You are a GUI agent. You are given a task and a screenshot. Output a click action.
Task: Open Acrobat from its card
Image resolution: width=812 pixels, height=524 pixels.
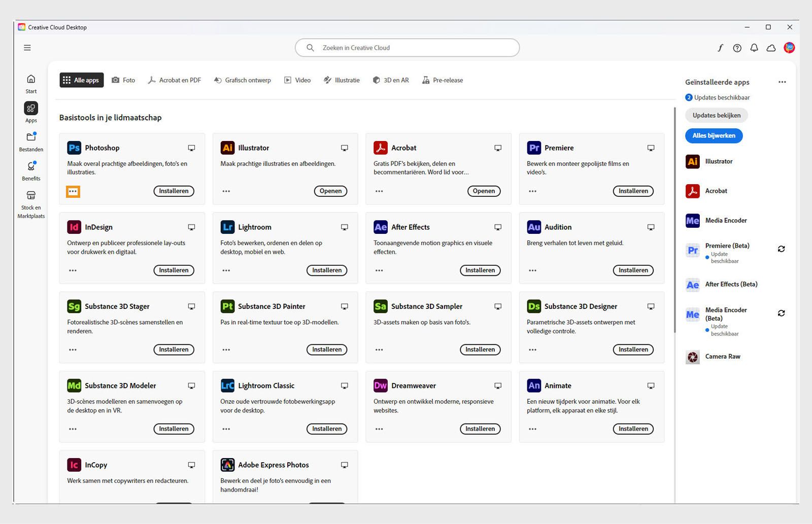[484, 191]
